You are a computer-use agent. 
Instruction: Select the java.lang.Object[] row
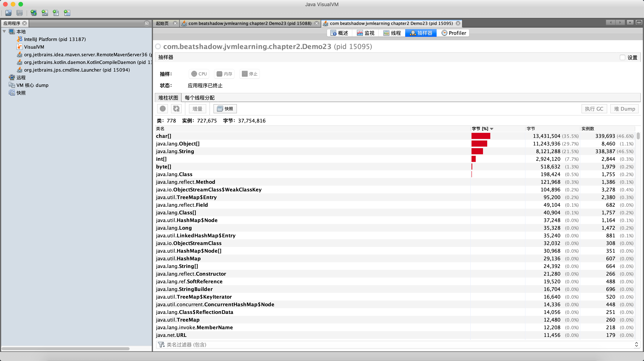tap(395, 144)
